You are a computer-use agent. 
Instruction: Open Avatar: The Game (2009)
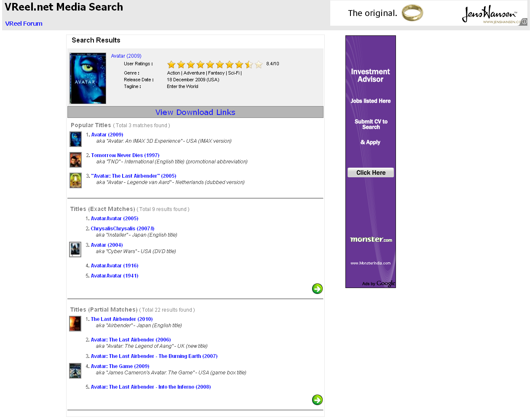point(120,366)
